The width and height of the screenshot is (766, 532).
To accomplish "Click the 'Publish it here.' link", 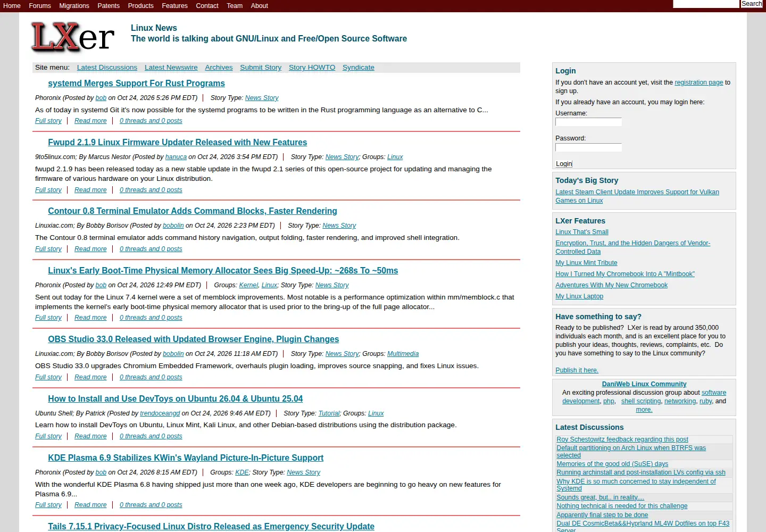I will [577, 370].
